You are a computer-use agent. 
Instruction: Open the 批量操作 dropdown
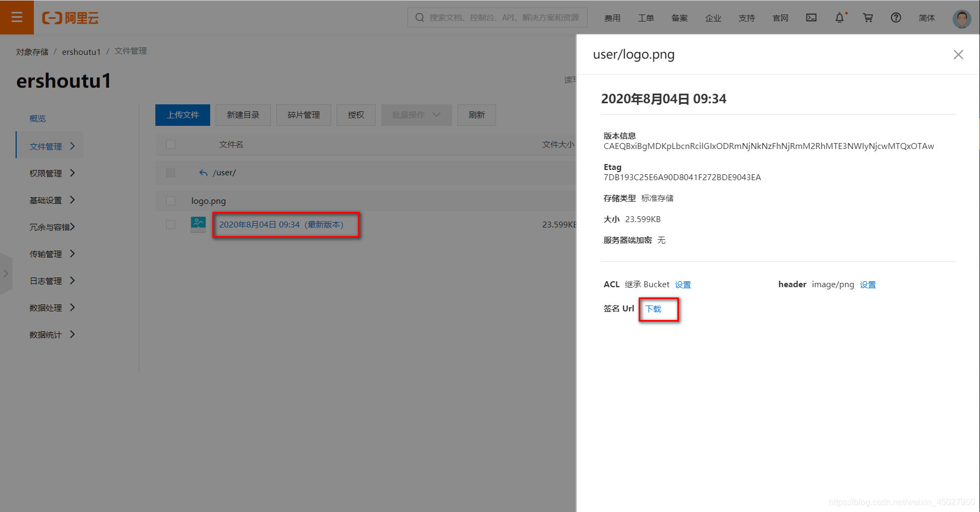pos(416,115)
